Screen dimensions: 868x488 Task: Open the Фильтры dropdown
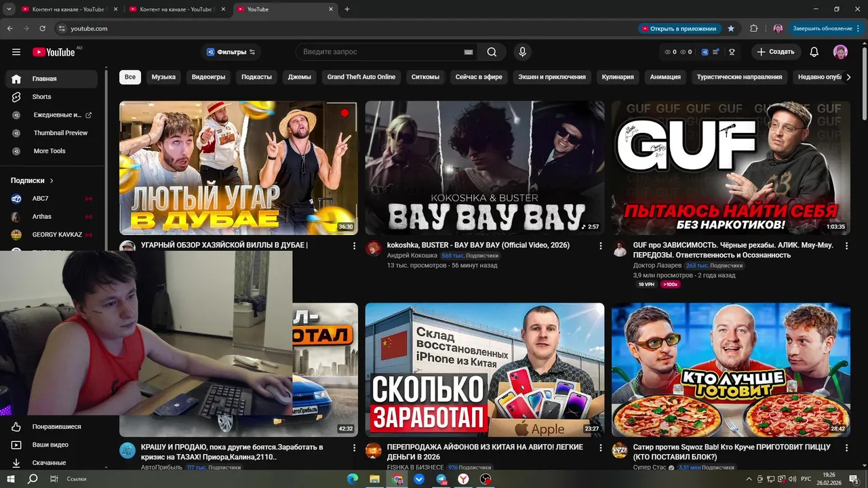tap(231, 52)
